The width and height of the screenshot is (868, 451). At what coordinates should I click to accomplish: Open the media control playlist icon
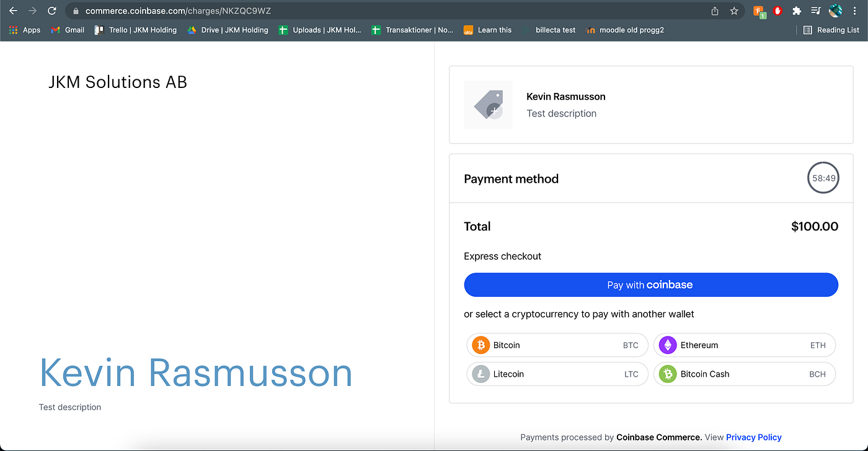(816, 11)
